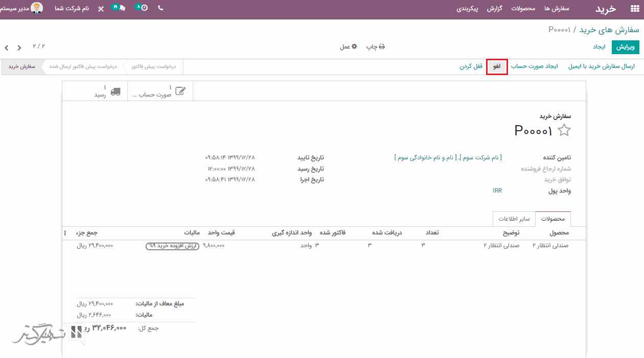Click the phone icon in top bar
Image resolution: width=644 pixels, height=358 pixels.
point(160,8)
